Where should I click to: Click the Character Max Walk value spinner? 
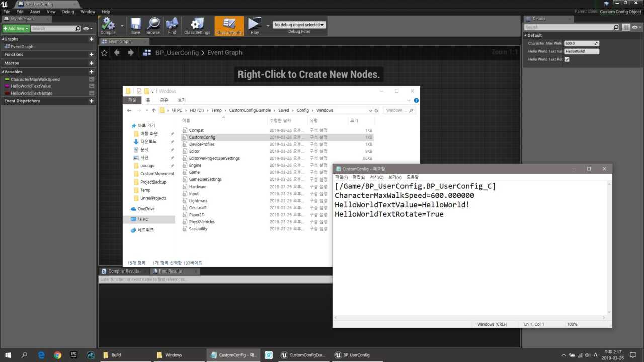(596, 43)
